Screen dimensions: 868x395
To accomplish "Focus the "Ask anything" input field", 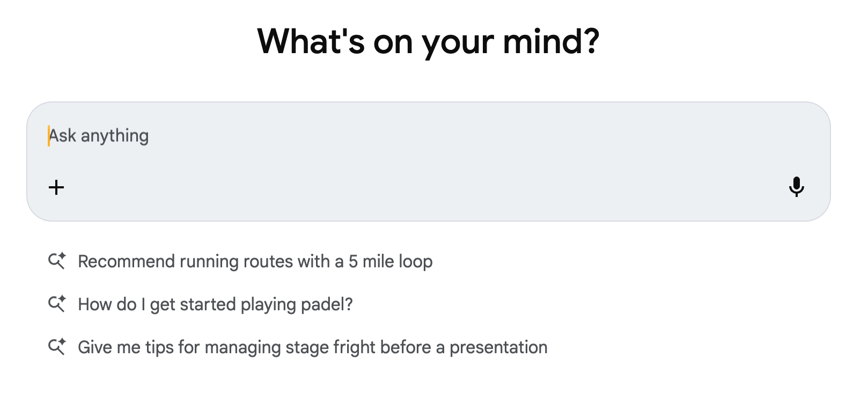I will click(376, 136).
